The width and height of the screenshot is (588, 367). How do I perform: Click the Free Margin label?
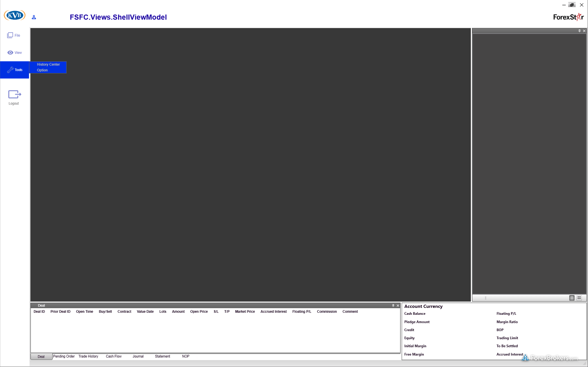pyautogui.click(x=414, y=354)
